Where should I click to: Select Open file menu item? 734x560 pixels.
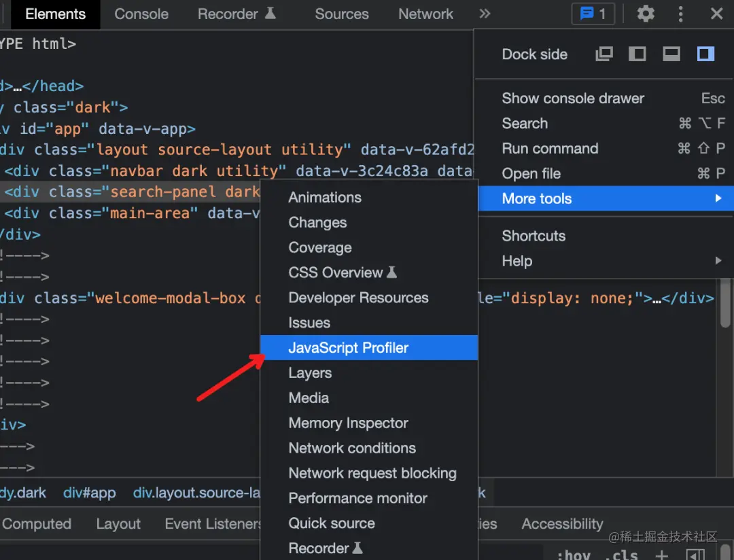(x=606, y=174)
